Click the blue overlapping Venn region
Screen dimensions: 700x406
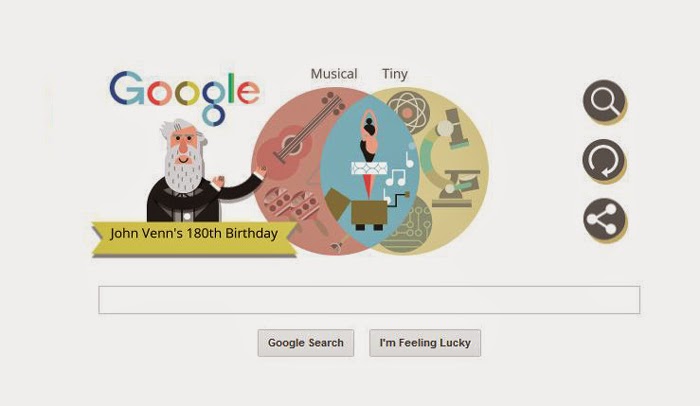(369, 172)
